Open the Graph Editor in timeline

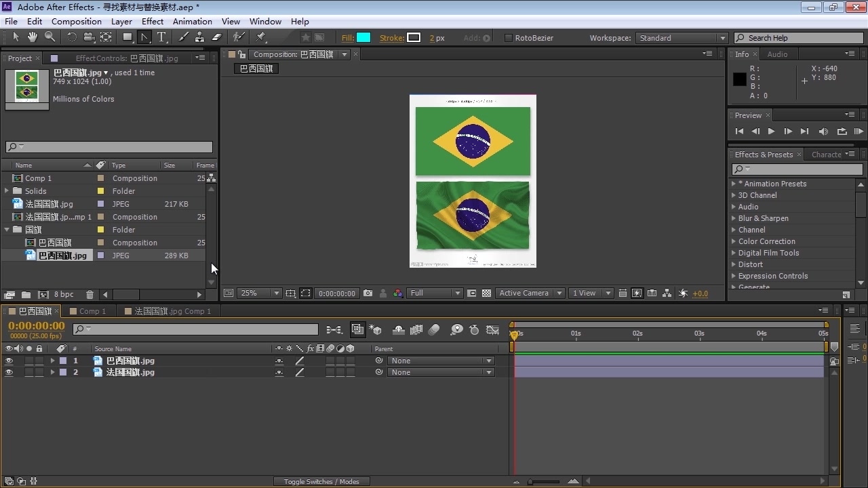coord(493,330)
